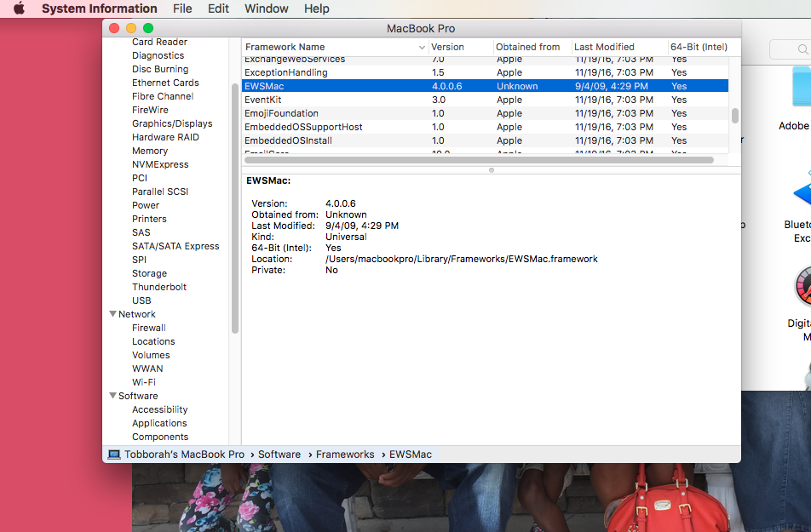Open the Help menu

[x=317, y=9]
